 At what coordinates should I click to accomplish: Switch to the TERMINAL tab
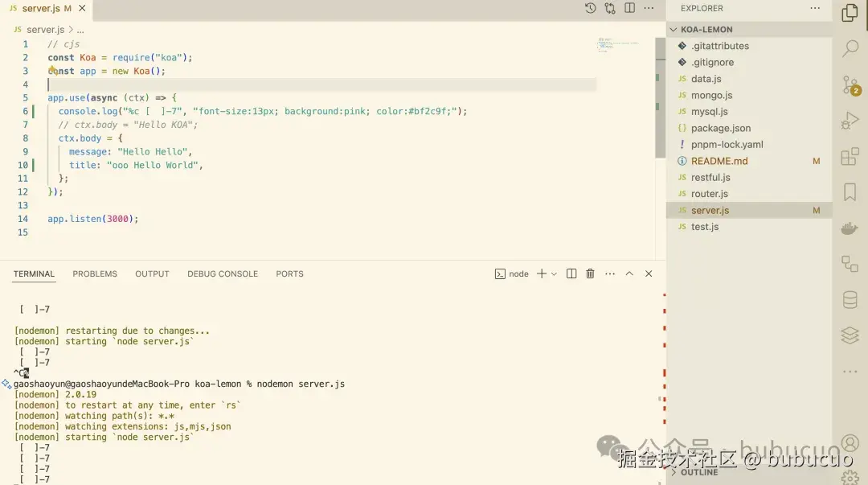(x=34, y=273)
